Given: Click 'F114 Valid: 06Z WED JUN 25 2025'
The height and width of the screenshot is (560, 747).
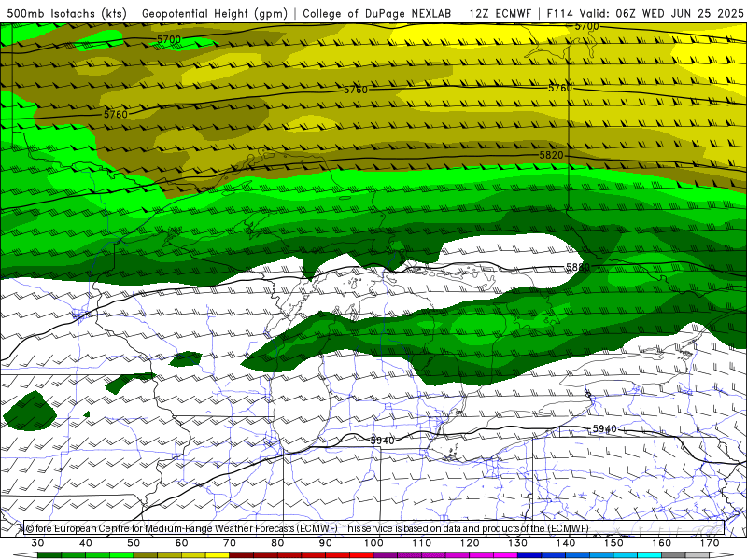Looking at the screenshot, I should pos(645,13).
